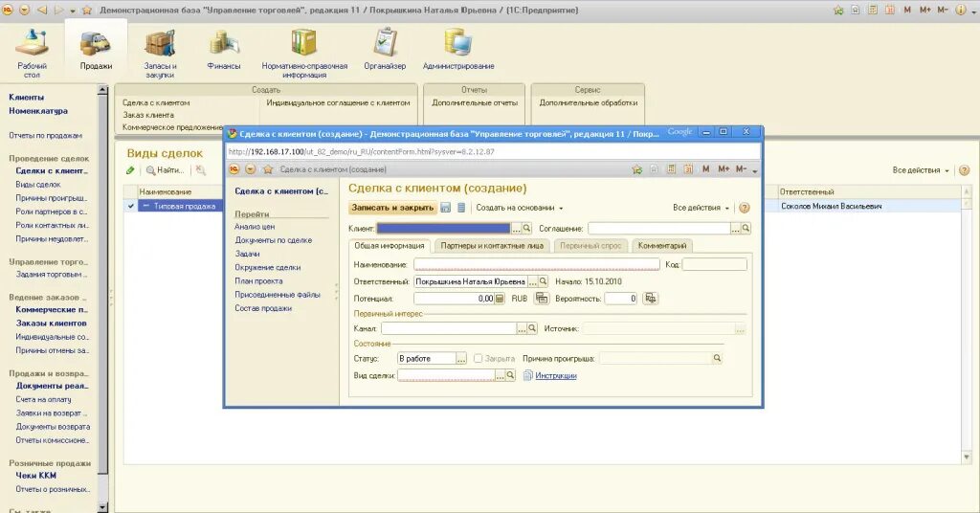Screen dimensions: 980x513
Task: Open Заказ клиента in the Создать panel
Action: tap(148, 115)
